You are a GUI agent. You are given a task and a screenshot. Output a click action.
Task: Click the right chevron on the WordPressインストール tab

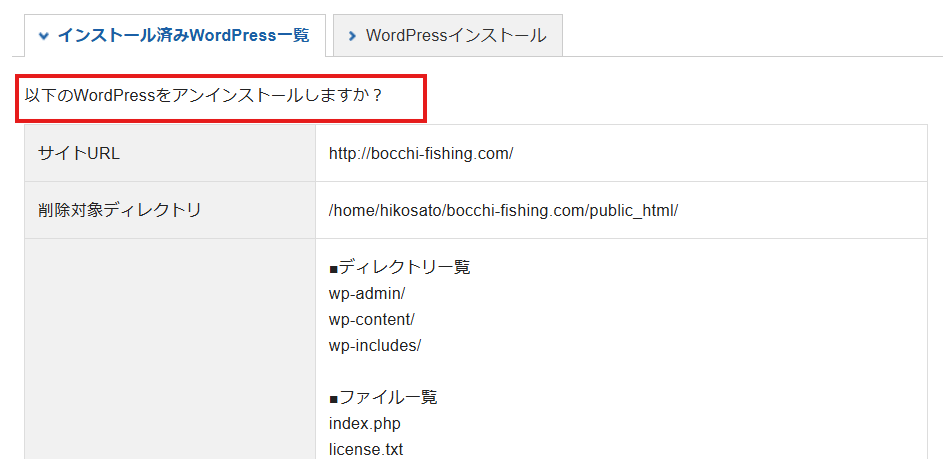(352, 36)
